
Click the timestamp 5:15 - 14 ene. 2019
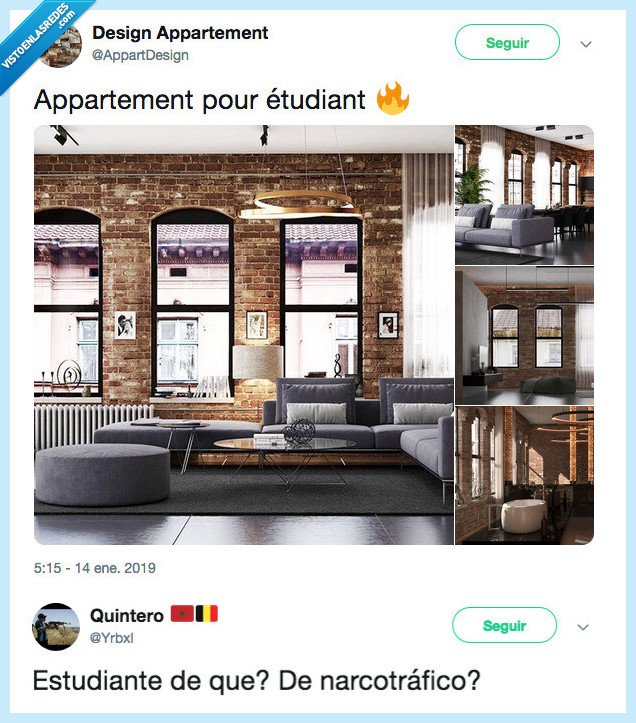(95, 568)
